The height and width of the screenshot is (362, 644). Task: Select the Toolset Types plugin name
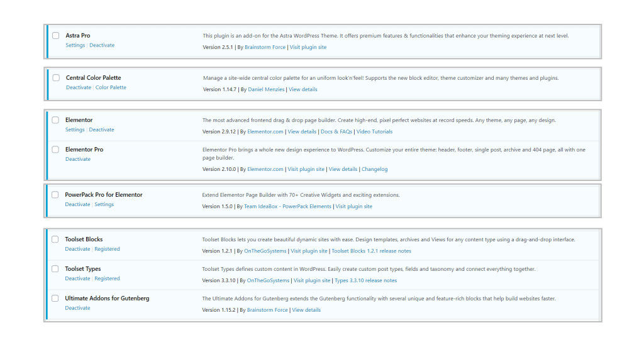(82, 269)
